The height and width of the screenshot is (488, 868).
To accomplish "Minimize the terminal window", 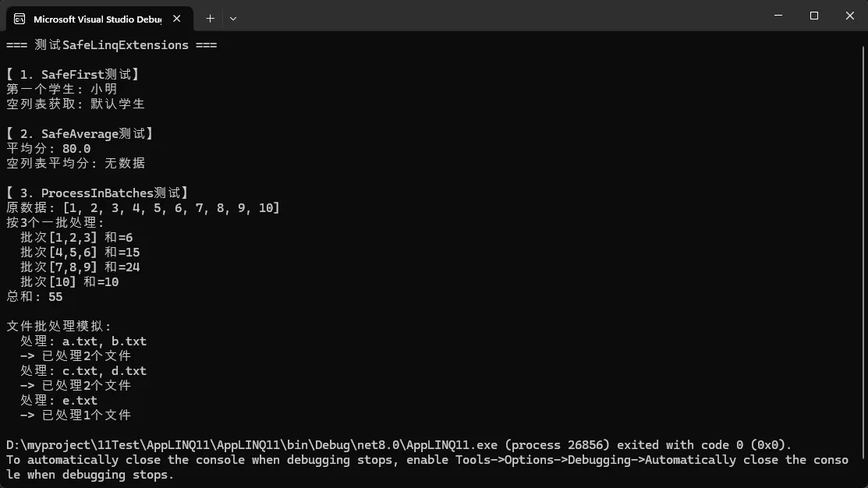I will coord(778,16).
